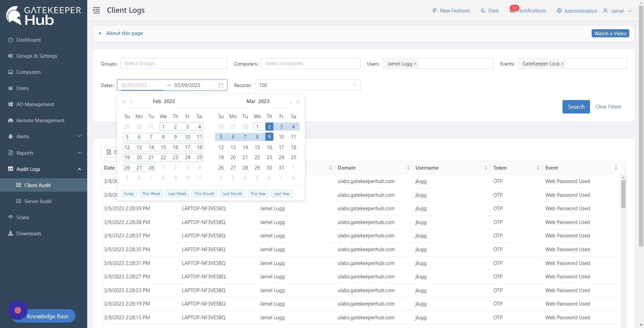
Task: Choose the Last Month preset
Action: tap(232, 194)
